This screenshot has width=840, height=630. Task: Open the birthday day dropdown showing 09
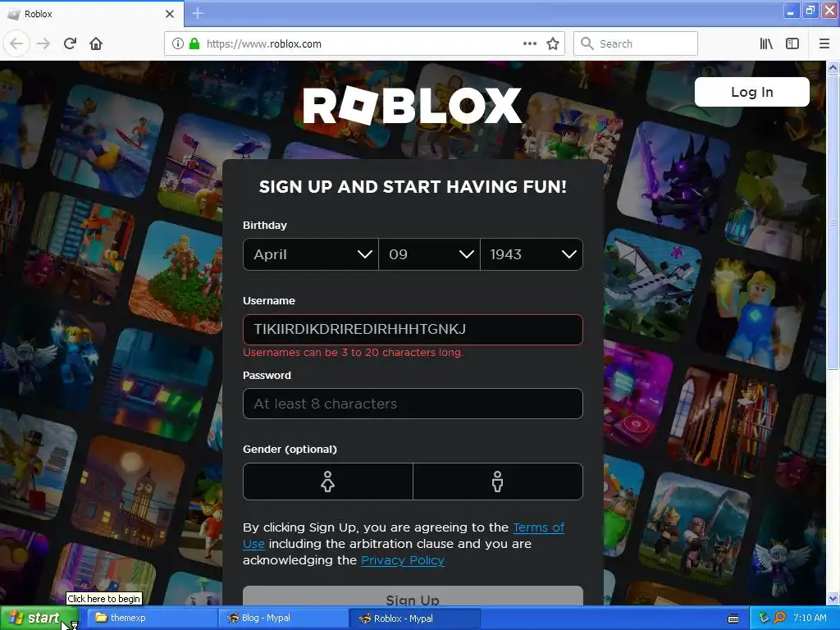pyautogui.click(x=429, y=254)
